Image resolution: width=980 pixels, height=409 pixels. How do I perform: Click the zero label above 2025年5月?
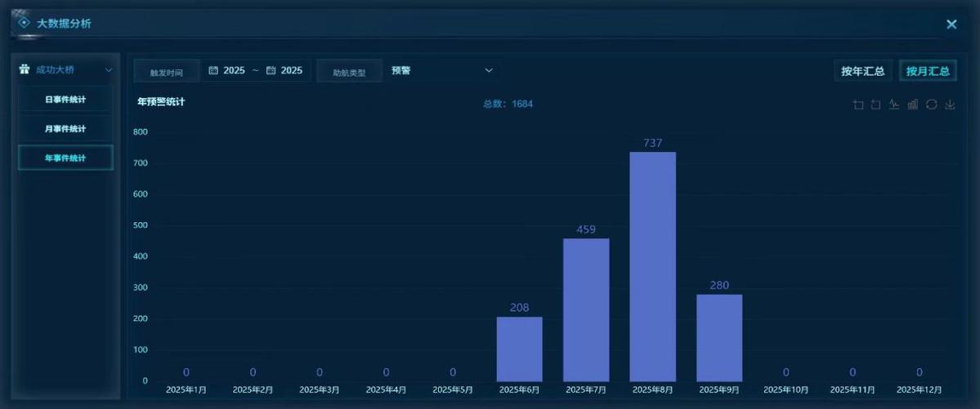pyautogui.click(x=453, y=373)
